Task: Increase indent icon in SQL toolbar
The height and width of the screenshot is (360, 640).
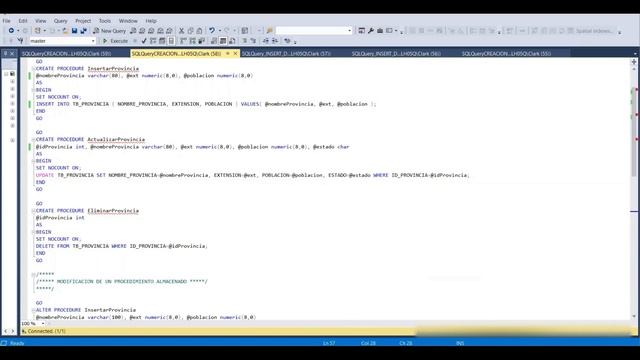Action: (x=275, y=41)
